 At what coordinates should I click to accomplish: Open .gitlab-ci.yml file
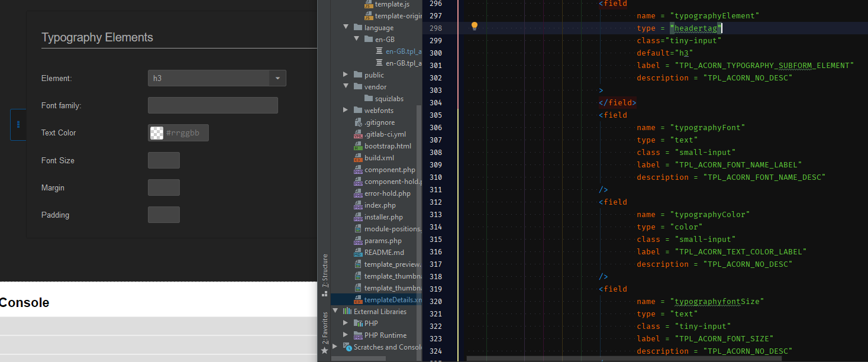coord(385,134)
